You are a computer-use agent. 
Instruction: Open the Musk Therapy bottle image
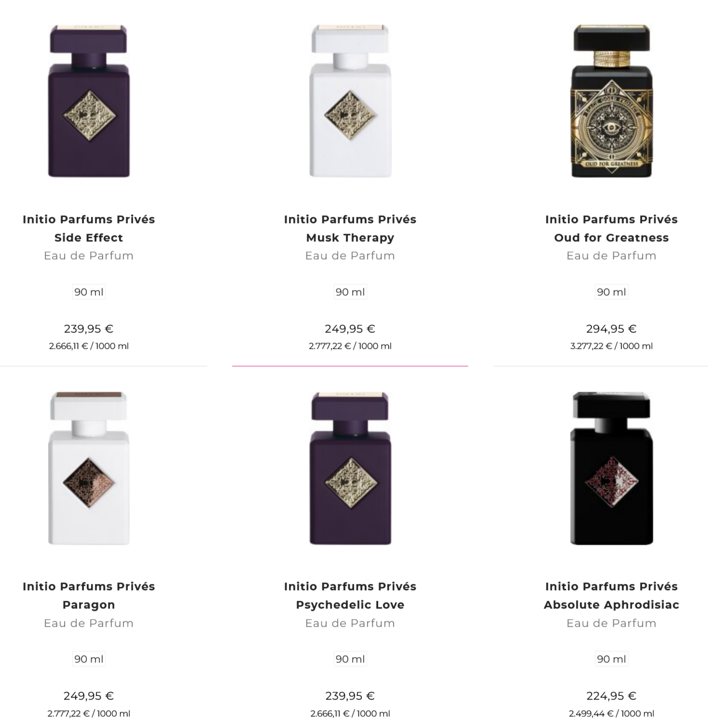350,101
